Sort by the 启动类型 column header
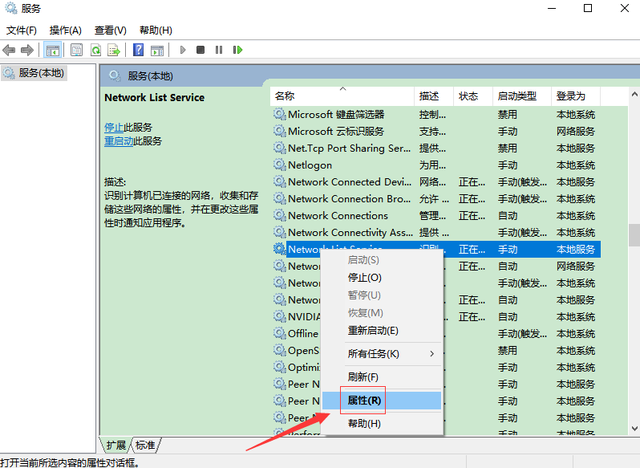640x468 pixels. (x=517, y=96)
